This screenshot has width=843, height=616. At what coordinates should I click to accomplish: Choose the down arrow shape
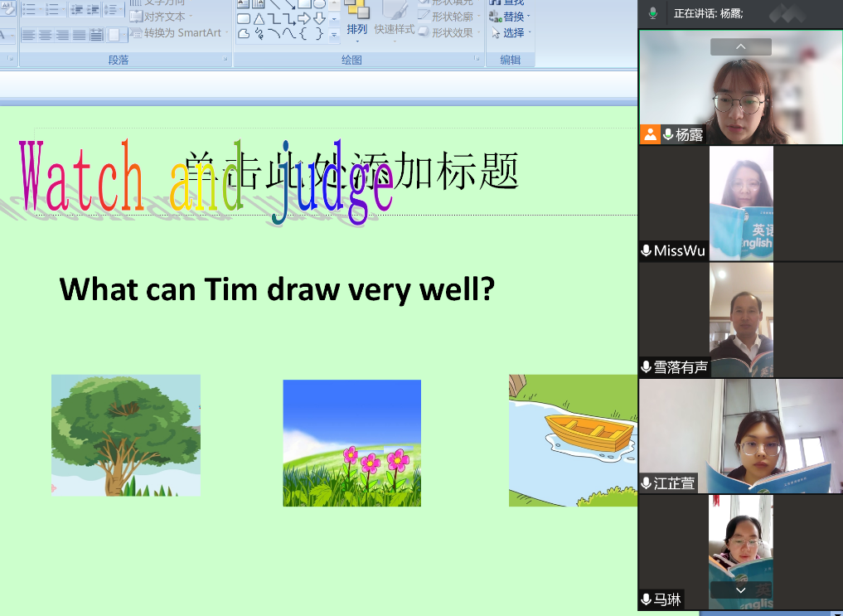(x=319, y=19)
